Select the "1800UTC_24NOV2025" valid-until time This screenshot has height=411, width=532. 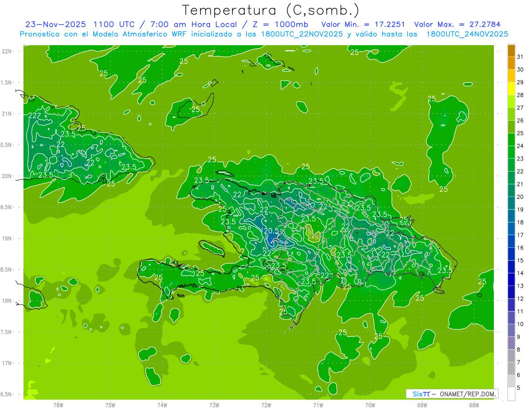pos(467,34)
